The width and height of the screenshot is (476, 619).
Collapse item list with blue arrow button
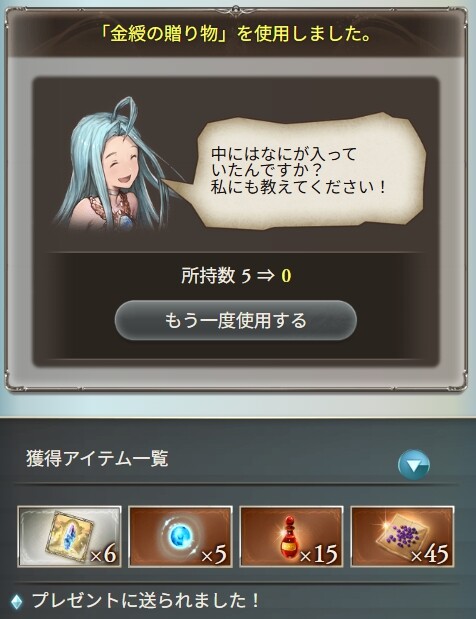point(414,465)
